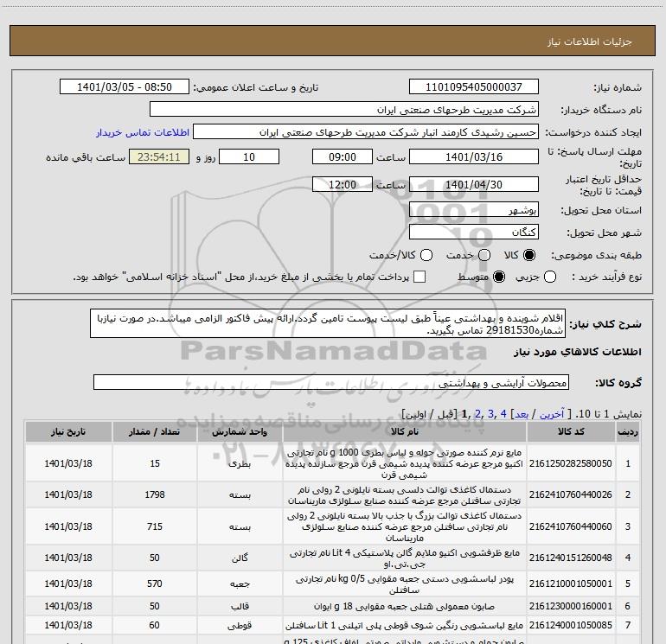Click the واحد شمارش column header
The image size is (666, 644).
[x=240, y=431]
